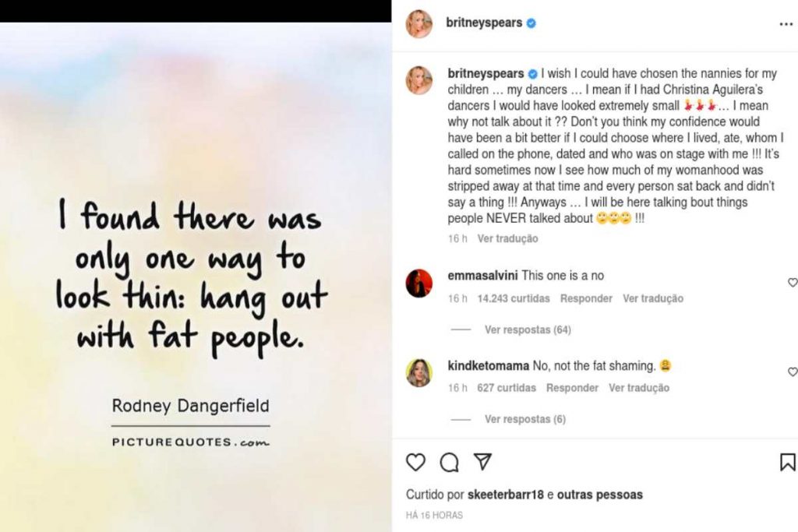Expand 'Ver respostas (64)' replies
Screen dimensions: 798x532
pos(528,329)
